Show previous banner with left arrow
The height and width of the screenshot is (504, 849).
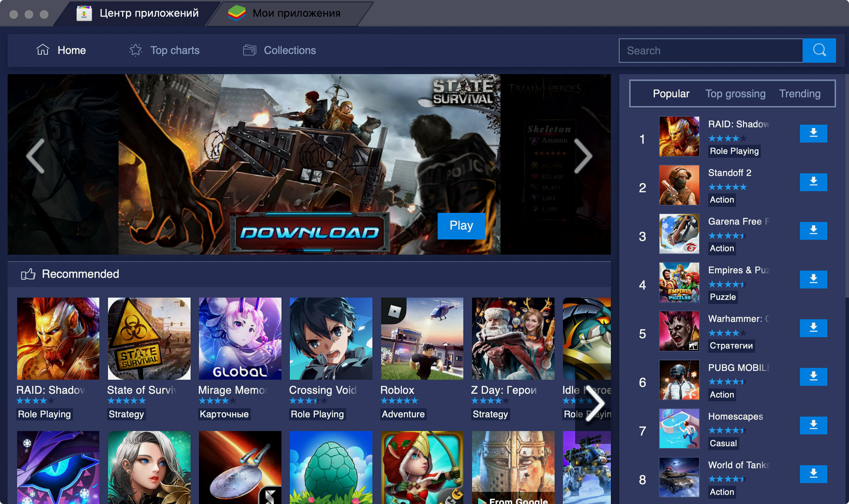click(x=35, y=156)
